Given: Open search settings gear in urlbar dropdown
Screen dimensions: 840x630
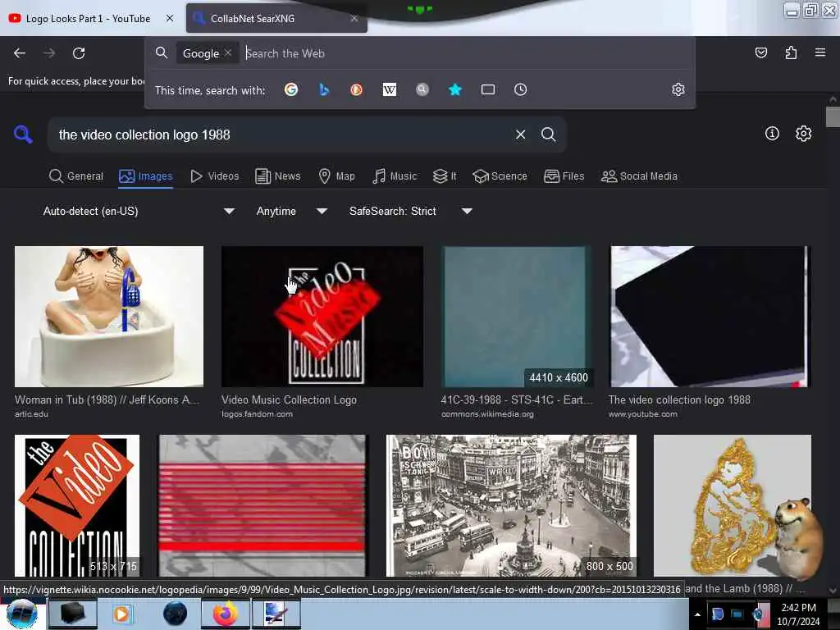Looking at the screenshot, I should click(x=678, y=89).
